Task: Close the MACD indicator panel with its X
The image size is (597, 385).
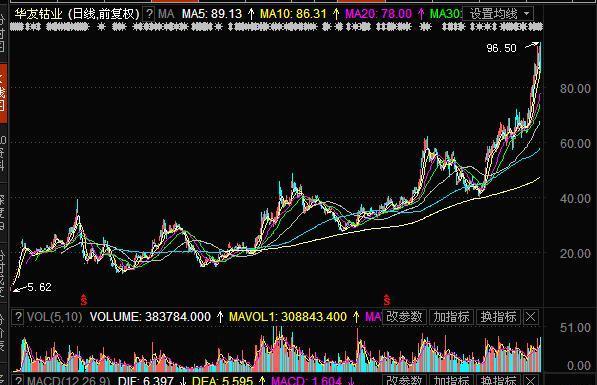Action: 531,380
